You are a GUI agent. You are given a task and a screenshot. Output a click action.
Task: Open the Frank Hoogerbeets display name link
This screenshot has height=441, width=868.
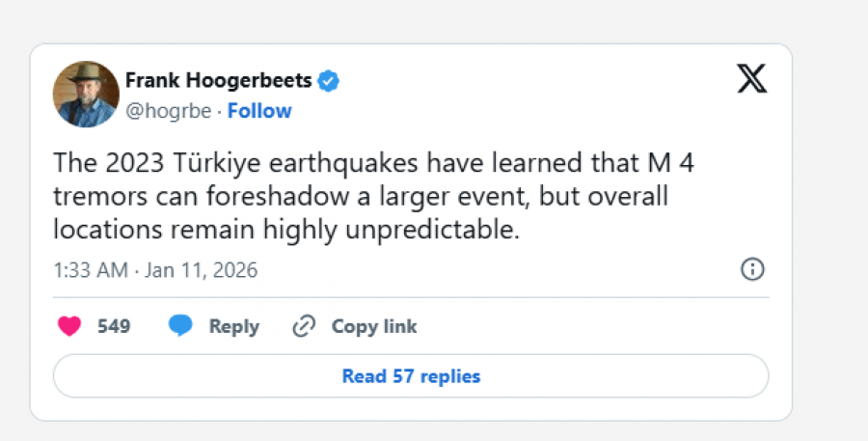coord(219,80)
